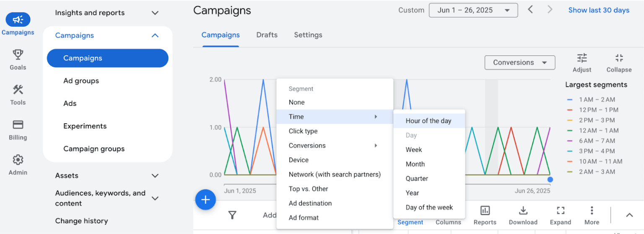Image resolution: width=644 pixels, height=234 pixels.
Task: Open Goals from the trophy icon
Action: 18,55
